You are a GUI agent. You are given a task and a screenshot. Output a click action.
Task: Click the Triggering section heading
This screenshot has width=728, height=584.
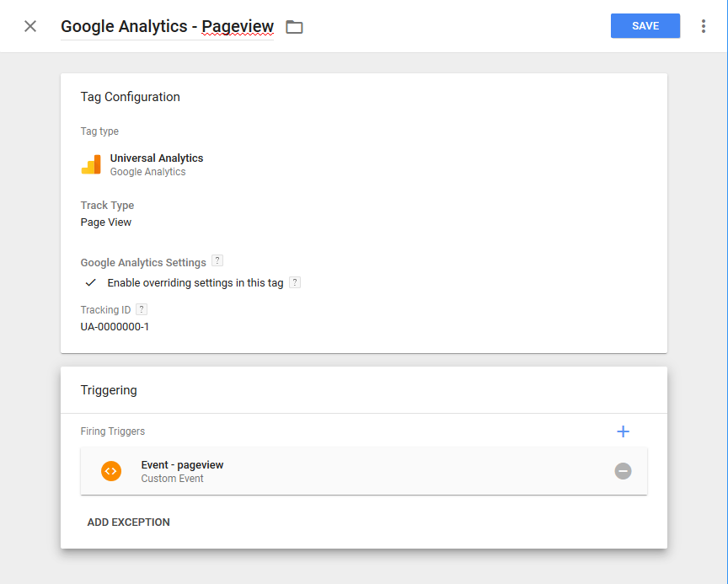[x=109, y=390]
